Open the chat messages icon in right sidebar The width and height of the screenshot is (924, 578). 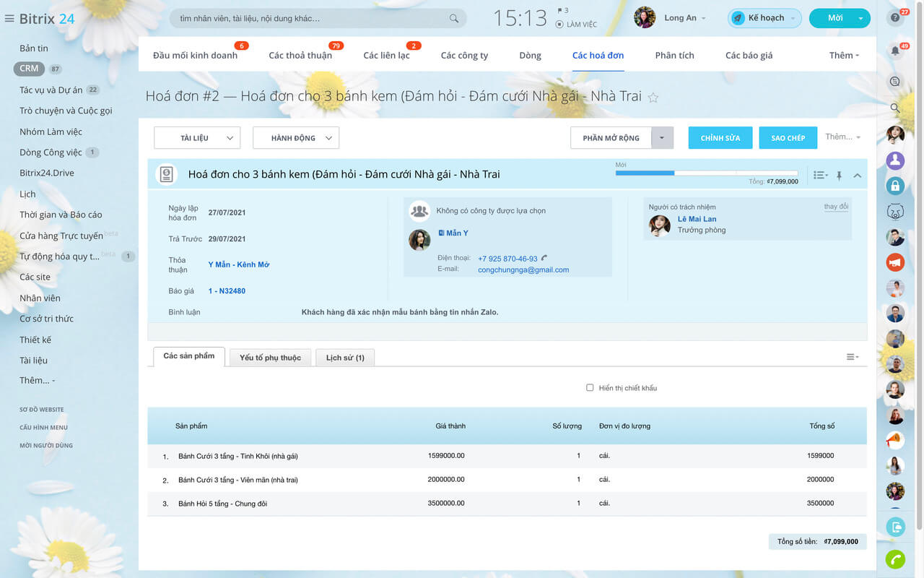click(x=895, y=81)
